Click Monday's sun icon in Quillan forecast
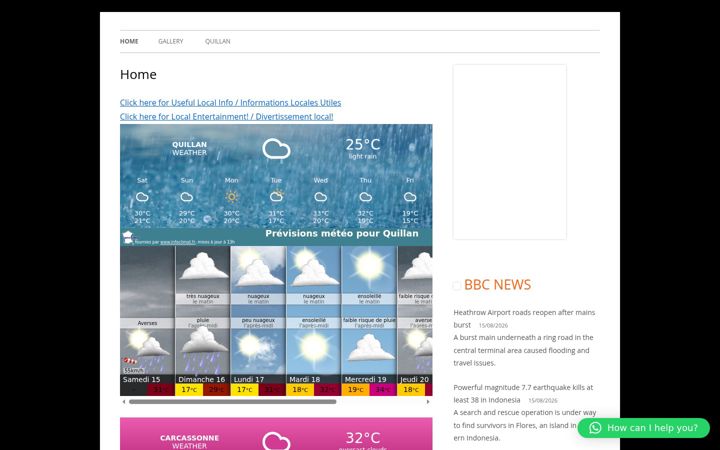Image resolution: width=720 pixels, height=450 pixels. click(x=231, y=197)
